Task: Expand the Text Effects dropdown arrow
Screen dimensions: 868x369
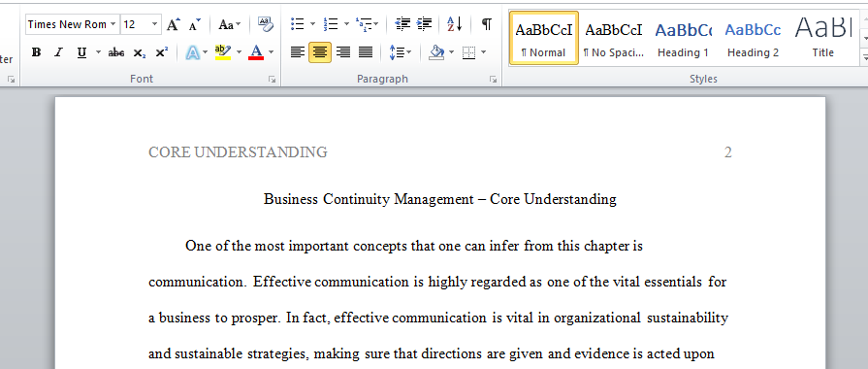Action: point(206,52)
